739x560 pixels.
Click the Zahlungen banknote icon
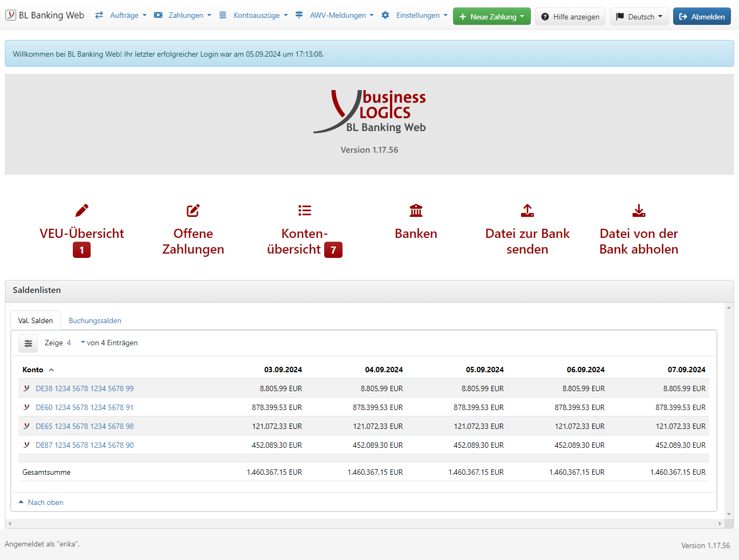tap(158, 15)
